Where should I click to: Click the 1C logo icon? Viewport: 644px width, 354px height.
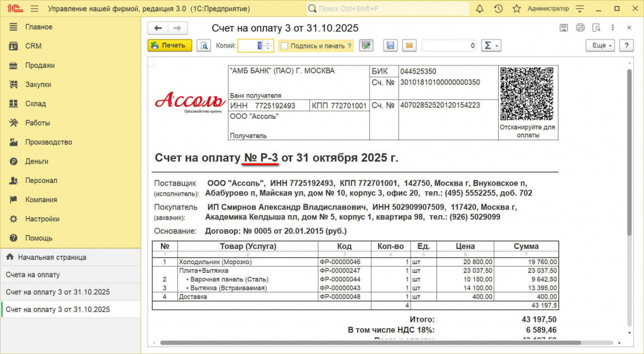[15, 9]
